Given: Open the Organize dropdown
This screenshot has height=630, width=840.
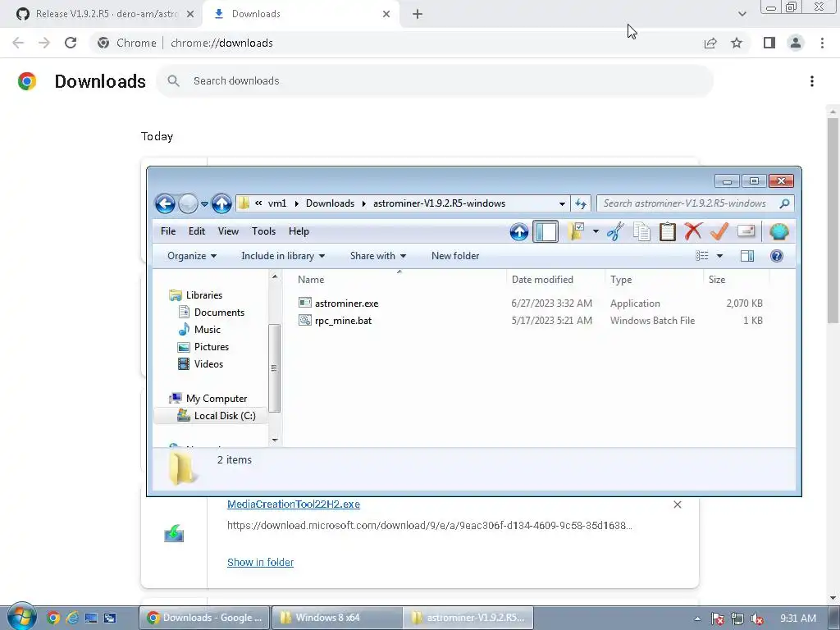Looking at the screenshot, I should pyautogui.click(x=192, y=256).
